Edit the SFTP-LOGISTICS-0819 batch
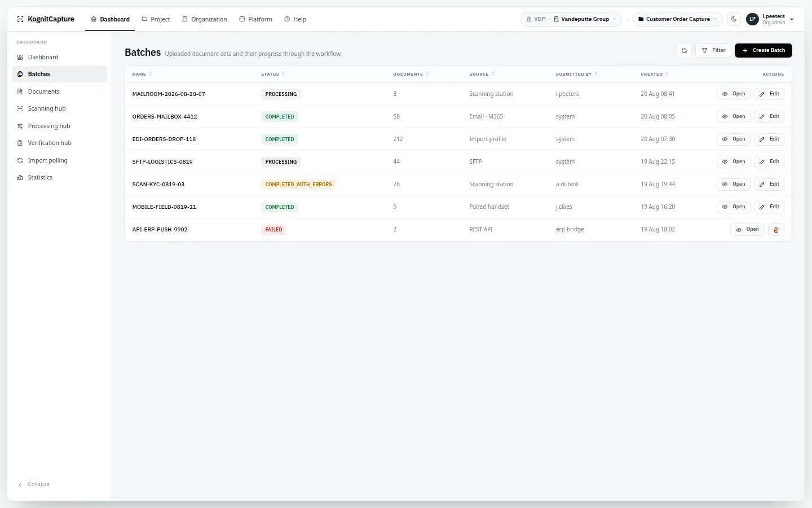The width and height of the screenshot is (812, 508). coord(769,162)
